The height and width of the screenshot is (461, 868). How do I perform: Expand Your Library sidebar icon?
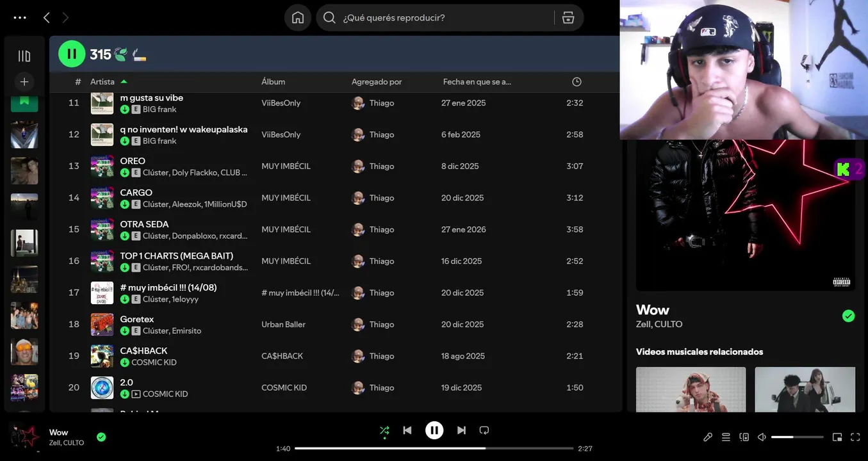tap(24, 56)
